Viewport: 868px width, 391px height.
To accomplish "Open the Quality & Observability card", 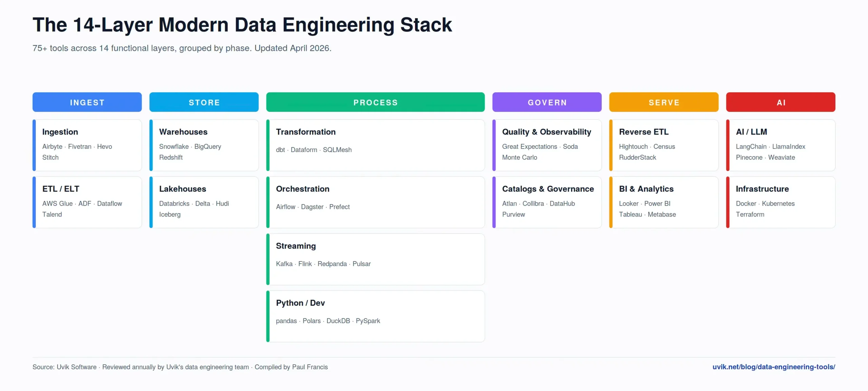I will [547, 145].
